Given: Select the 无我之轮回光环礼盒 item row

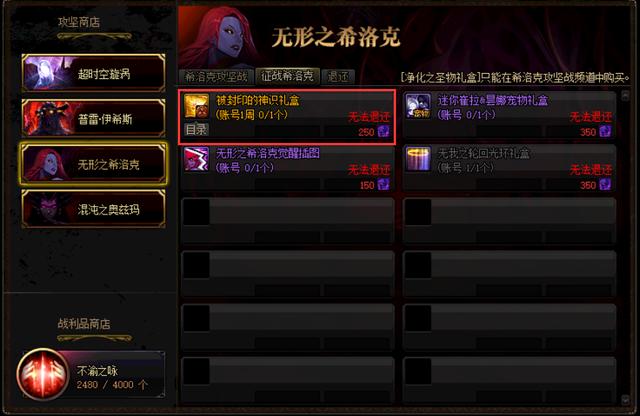Looking at the screenshot, I should pyautogui.click(x=509, y=168).
